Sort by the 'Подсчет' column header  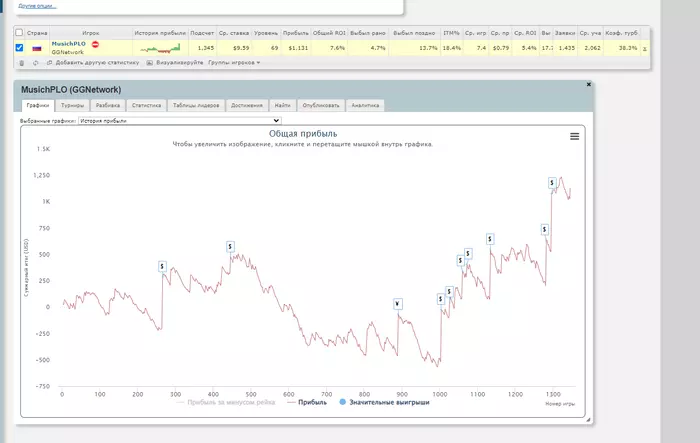pos(202,33)
